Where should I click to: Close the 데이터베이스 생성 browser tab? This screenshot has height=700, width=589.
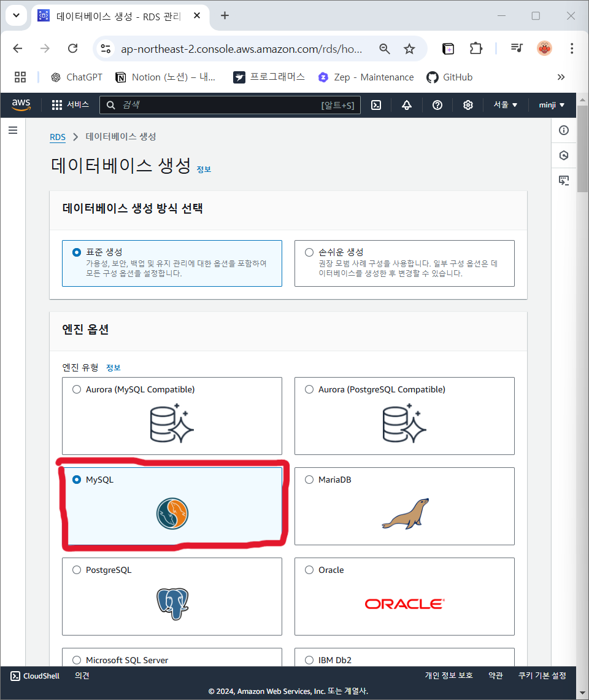click(x=197, y=15)
